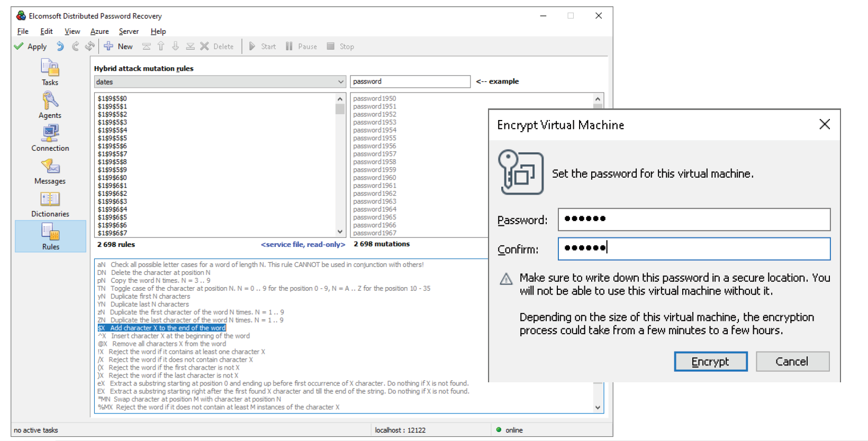Viewport: 868px width, 441px height.
Task: Select the '$X Add character X' rule line
Action: tap(162, 328)
